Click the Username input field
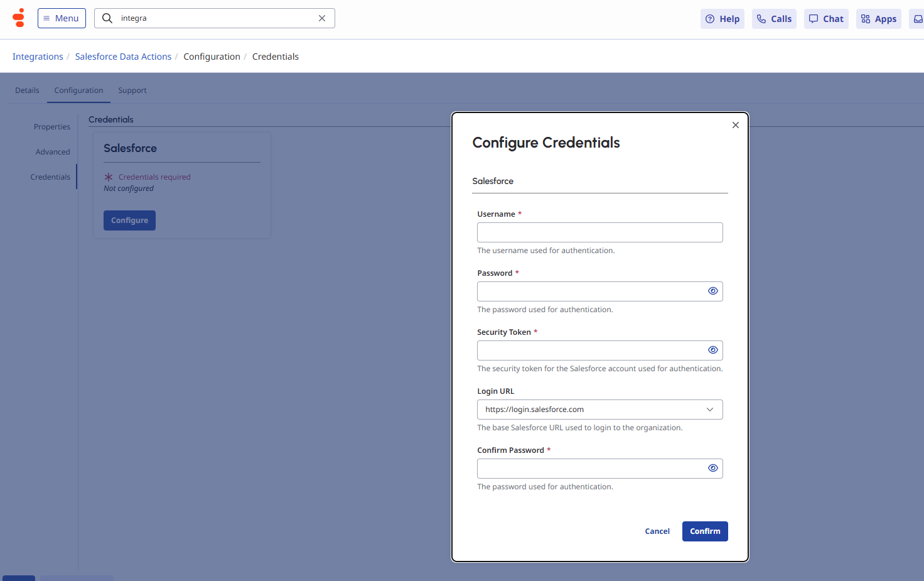This screenshot has height=581, width=924. 600,232
